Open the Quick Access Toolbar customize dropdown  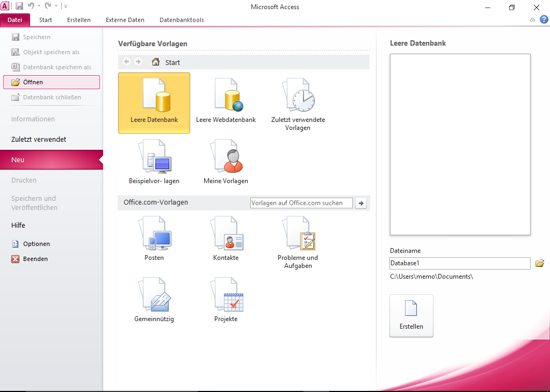pyautogui.click(x=66, y=7)
